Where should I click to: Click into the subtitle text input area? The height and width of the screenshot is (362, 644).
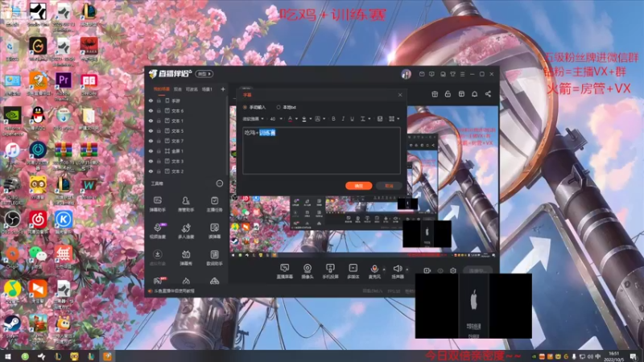pos(321,150)
